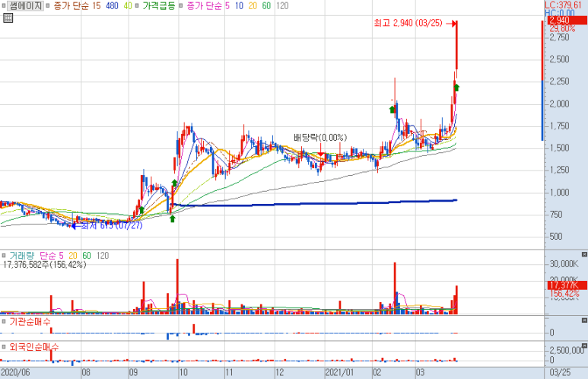
Task: Close the 외국인순매수 panel with its corner button
Action: tap(584, 346)
